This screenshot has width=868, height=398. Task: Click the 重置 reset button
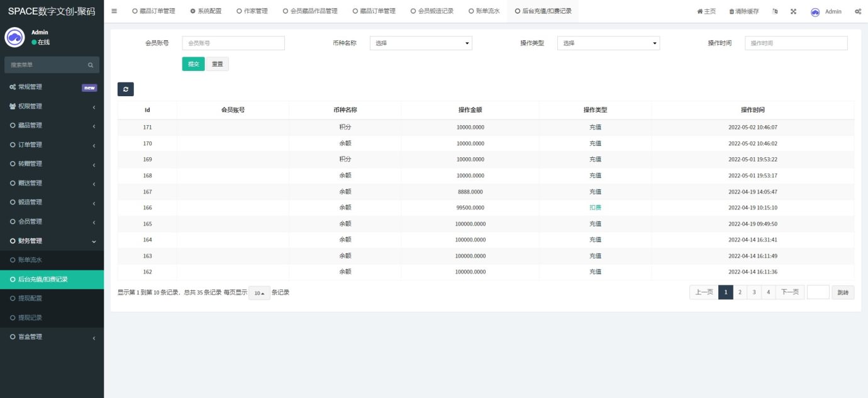point(218,64)
